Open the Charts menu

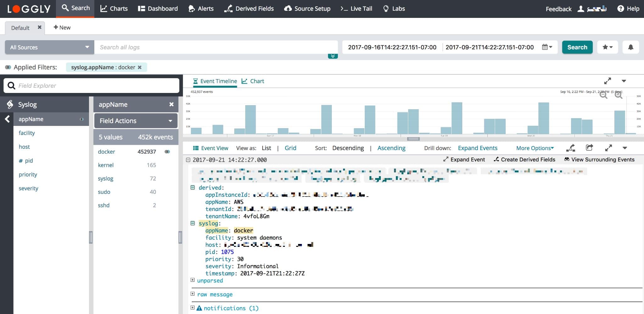pyautogui.click(x=114, y=8)
